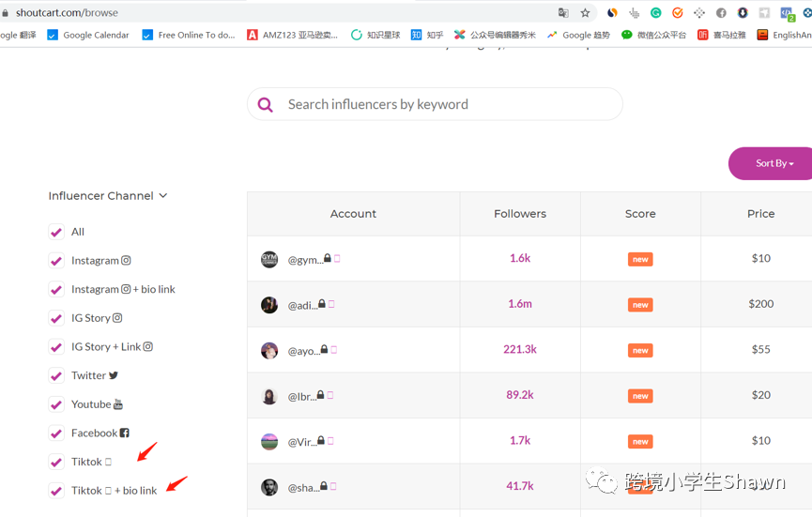This screenshot has width=812, height=517.
Task: Open the Sort By dropdown
Action: click(x=774, y=163)
